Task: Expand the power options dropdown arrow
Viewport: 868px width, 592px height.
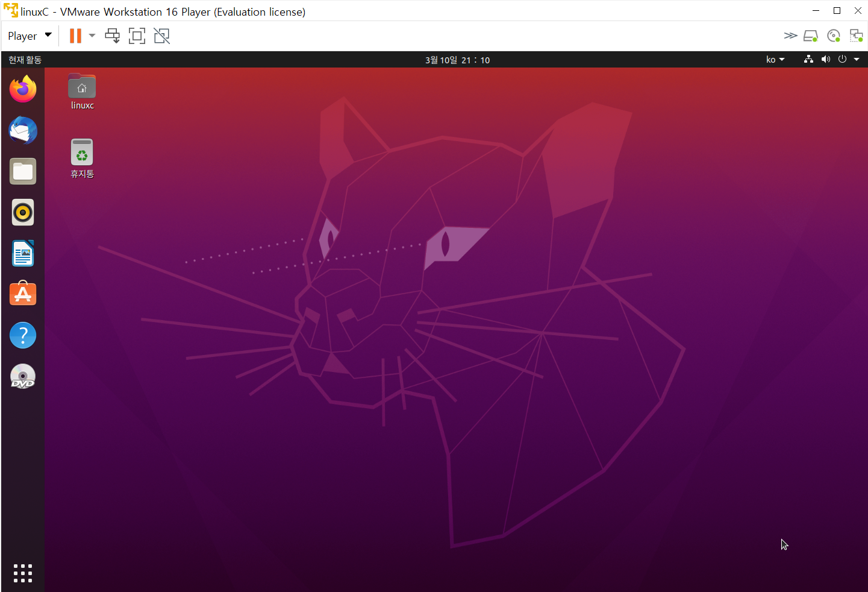Action: [92, 36]
